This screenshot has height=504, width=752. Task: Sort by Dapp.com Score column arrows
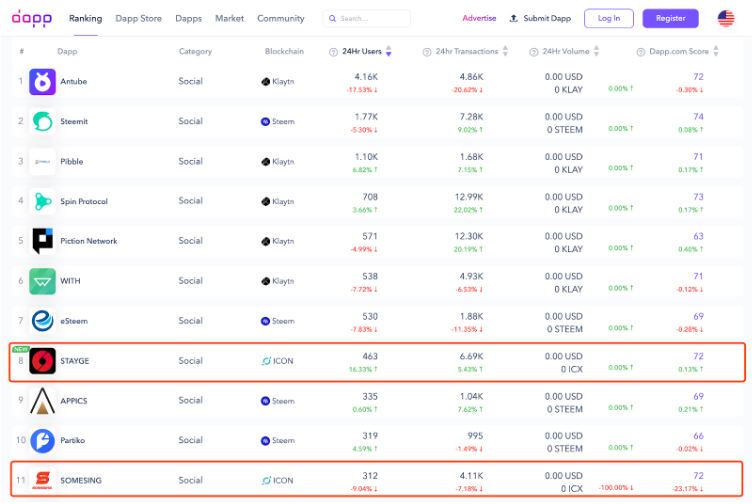coord(716,51)
